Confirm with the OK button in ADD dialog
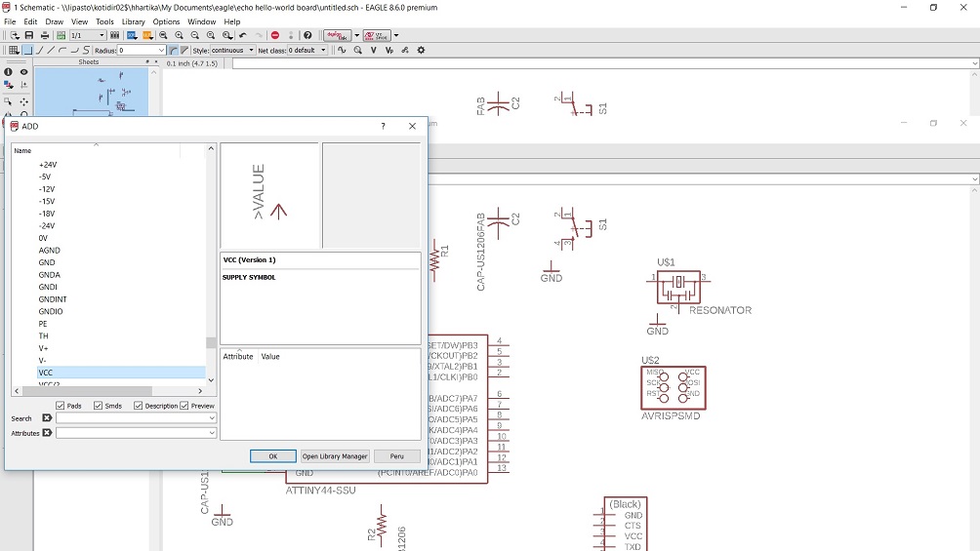The height and width of the screenshot is (551, 980). click(273, 456)
